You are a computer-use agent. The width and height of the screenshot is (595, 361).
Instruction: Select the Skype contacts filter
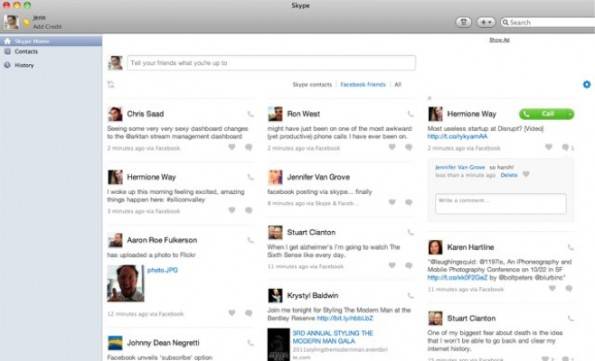(x=312, y=85)
